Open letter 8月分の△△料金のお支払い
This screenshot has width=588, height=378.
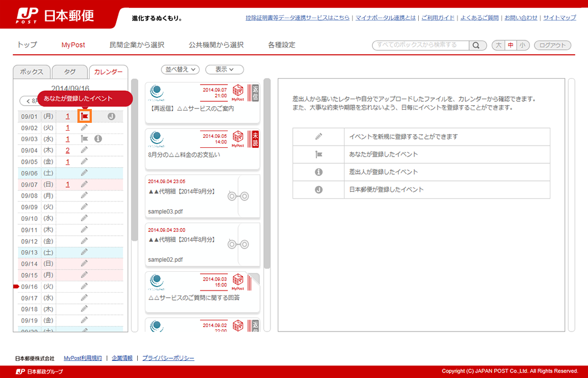tap(202, 149)
